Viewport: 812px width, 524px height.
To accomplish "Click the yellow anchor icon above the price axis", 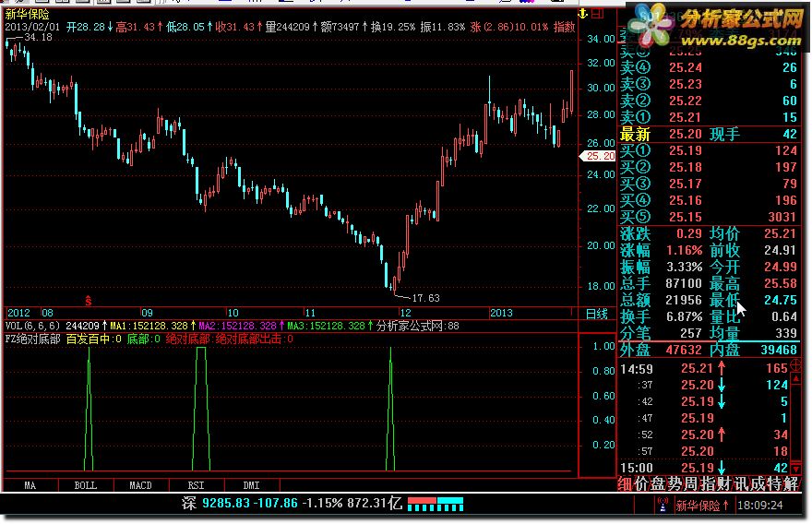I will click(583, 14).
